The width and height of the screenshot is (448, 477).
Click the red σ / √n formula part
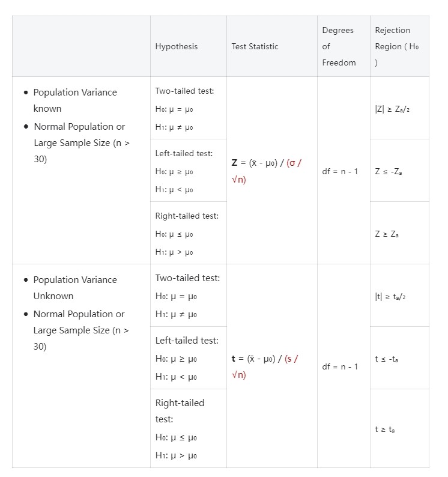coord(267,171)
